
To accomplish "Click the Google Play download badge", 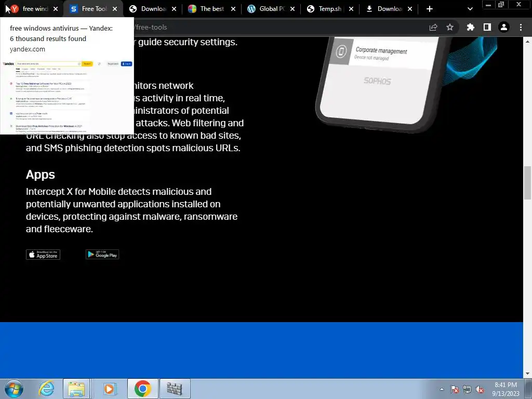I will tap(102, 255).
